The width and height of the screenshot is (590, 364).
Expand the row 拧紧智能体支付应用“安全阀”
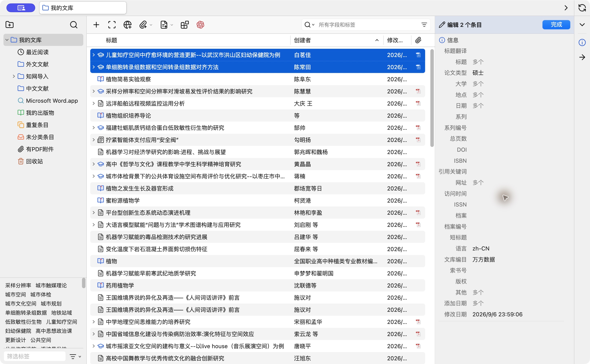(93, 140)
